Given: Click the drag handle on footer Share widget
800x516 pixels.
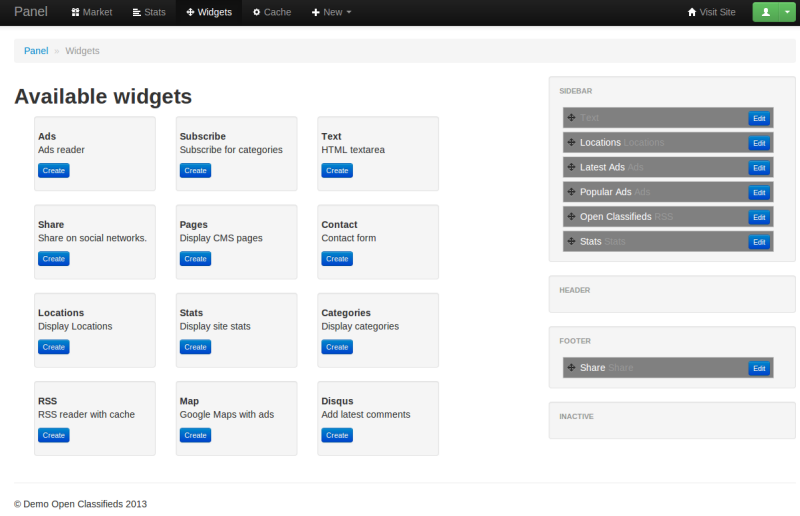Looking at the screenshot, I should tap(571, 368).
